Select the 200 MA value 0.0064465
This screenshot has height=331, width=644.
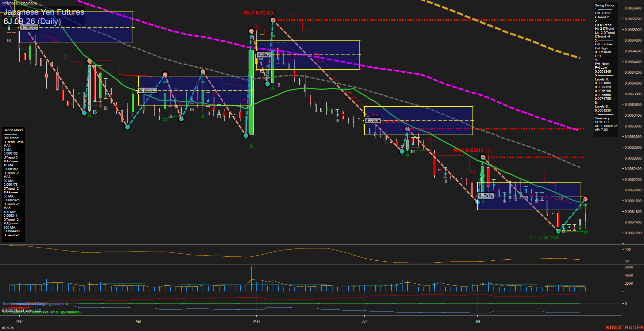[x=11, y=231]
